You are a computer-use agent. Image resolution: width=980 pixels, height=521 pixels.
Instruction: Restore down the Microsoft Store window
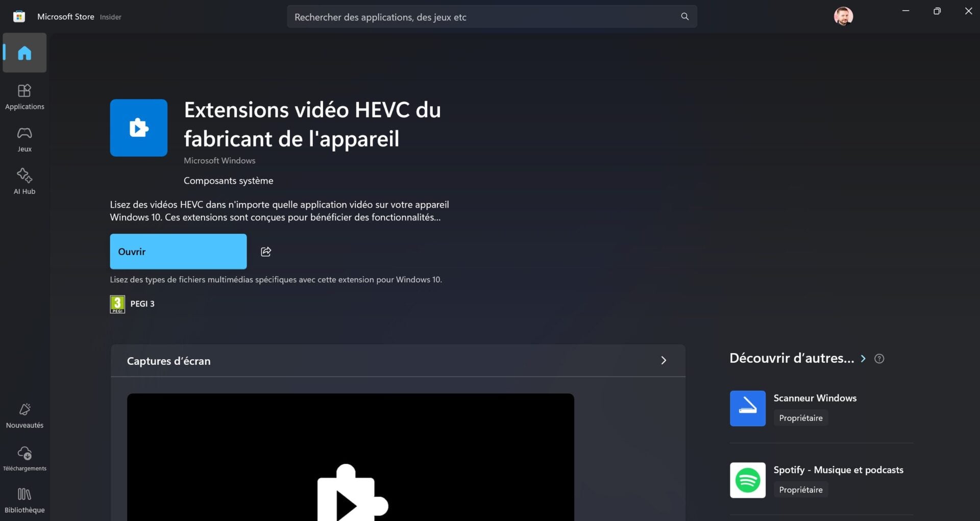point(937,11)
